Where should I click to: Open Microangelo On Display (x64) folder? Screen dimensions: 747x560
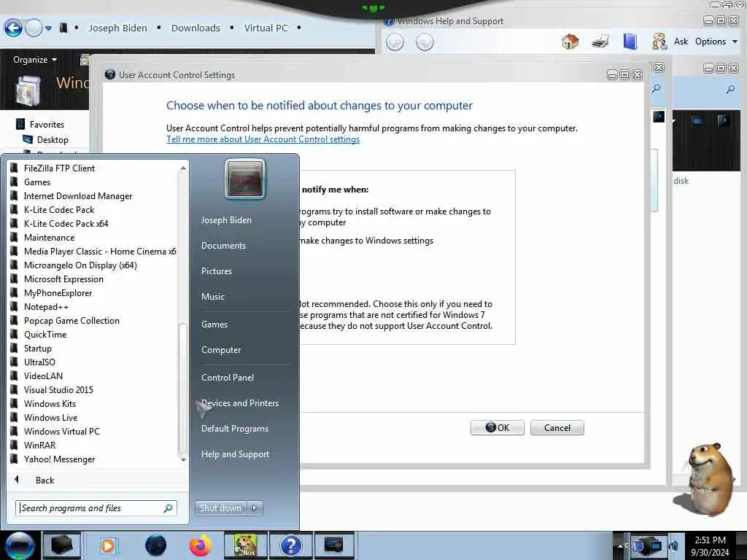click(80, 265)
